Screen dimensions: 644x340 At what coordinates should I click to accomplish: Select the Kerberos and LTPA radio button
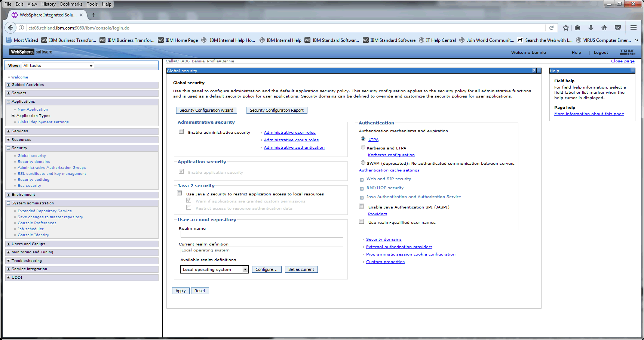363,147
